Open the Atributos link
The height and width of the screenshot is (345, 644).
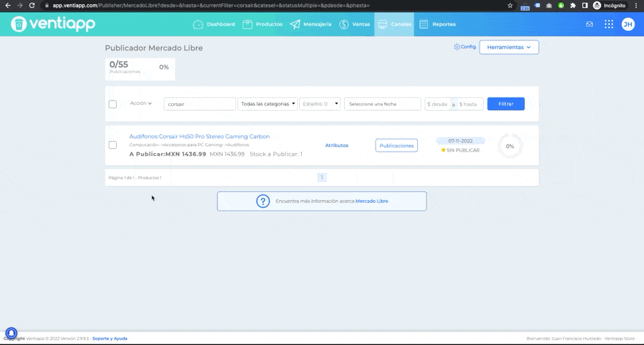[x=336, y=146]
